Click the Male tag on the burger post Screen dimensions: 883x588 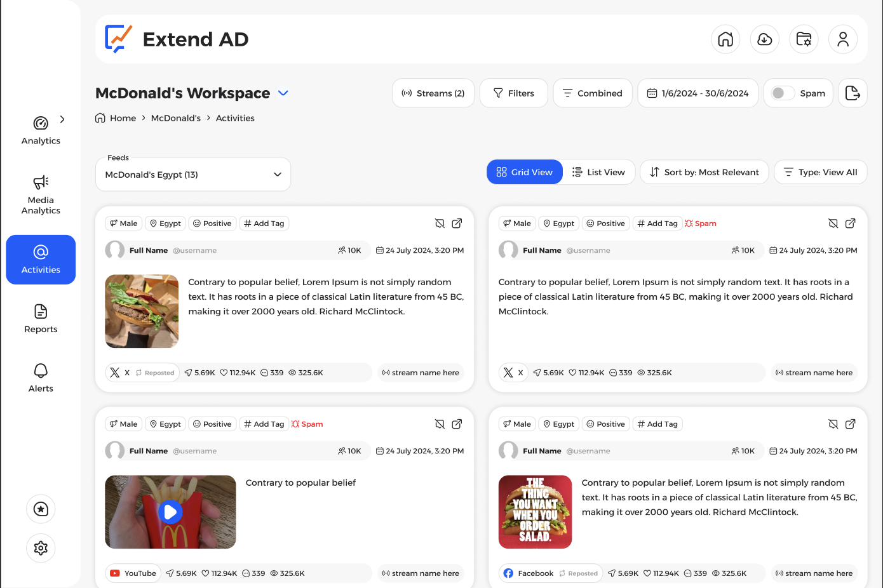pyautogui.click(x=123, y=224)
